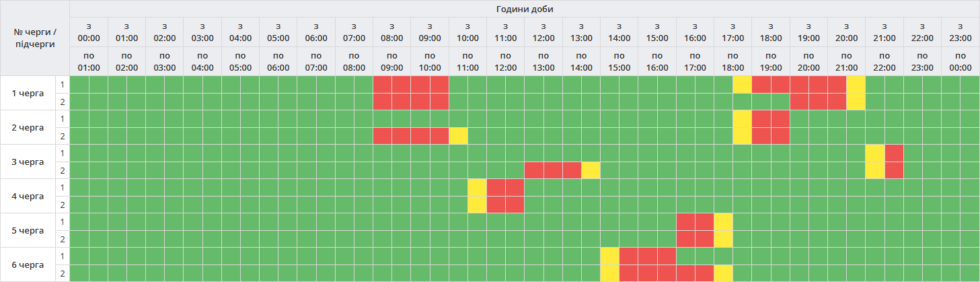Click the "з 17:00" column header
The height and width of the screenshot is (282, 980).
click(x=733, y=32)
